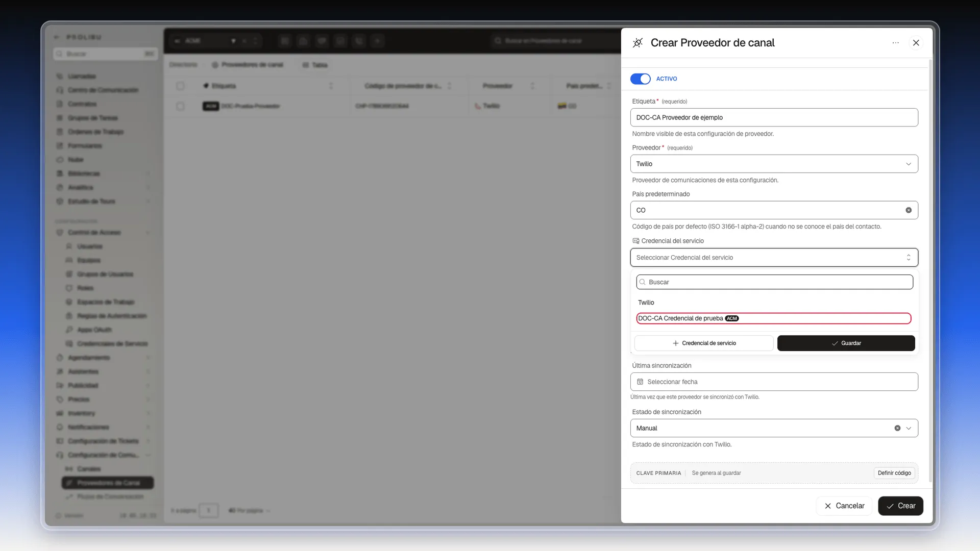Add a new Credencial de servicio
The width and height of the screenshot is (980, 551).
(x=704, y=343)
